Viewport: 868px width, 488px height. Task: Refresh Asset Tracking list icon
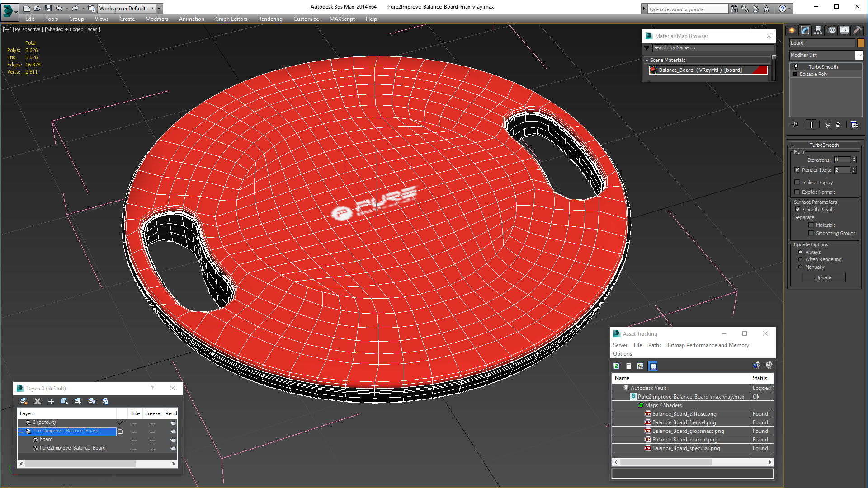click(x=616, y=366)
